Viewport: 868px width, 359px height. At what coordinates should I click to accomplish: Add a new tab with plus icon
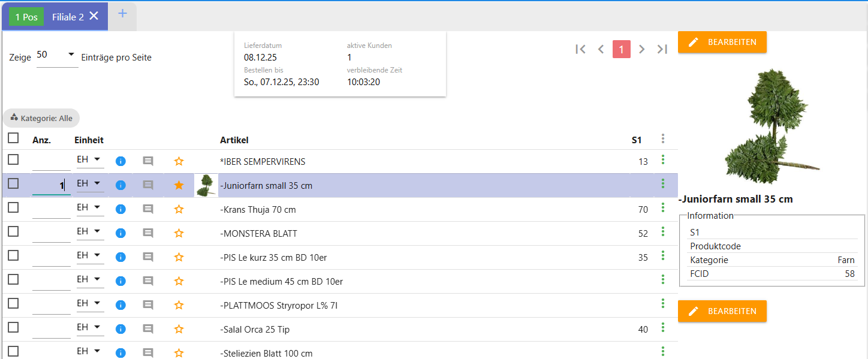click(x=122, y=14)
